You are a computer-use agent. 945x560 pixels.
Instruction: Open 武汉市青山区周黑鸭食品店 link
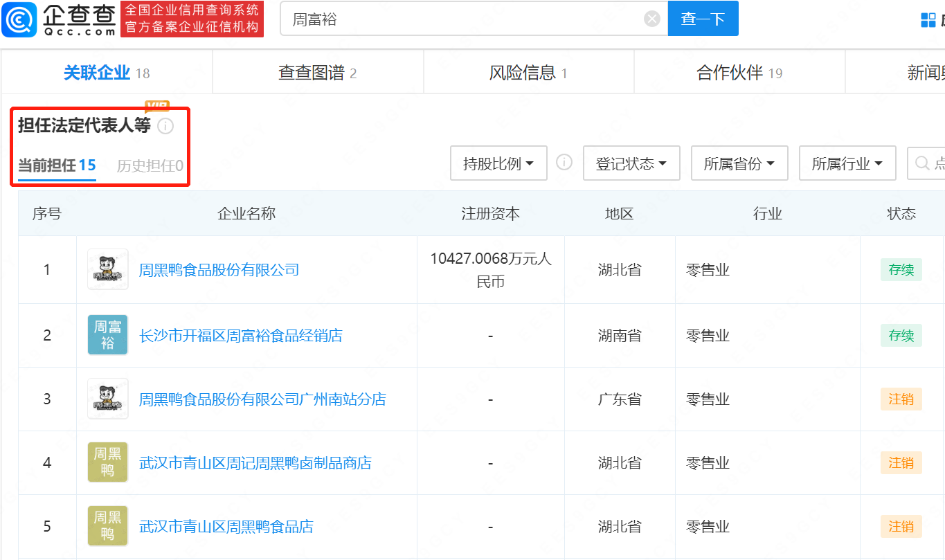tap(226, 527)
